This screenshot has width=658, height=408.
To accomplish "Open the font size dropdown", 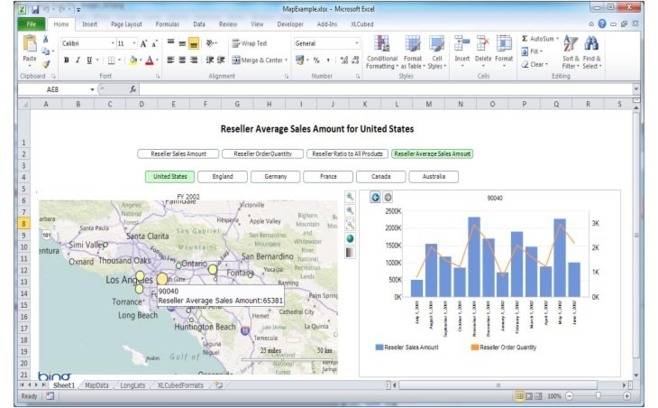I will 134,43.
